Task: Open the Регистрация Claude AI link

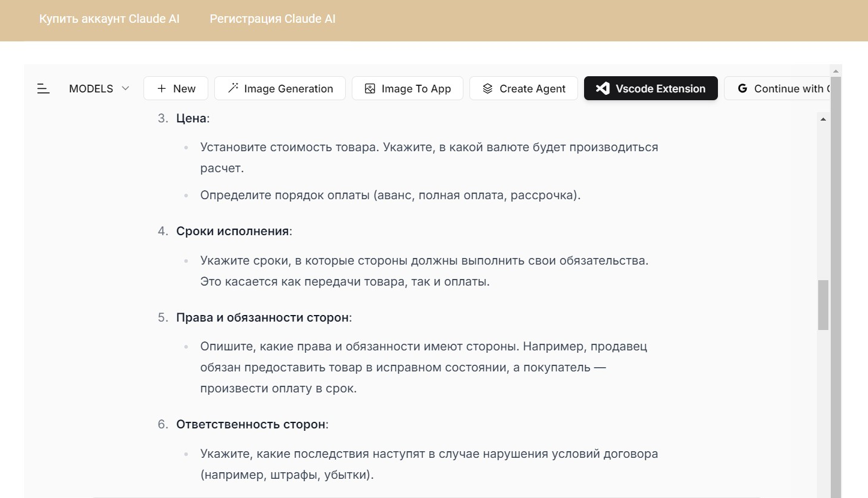Action: [x=273, y=19]
